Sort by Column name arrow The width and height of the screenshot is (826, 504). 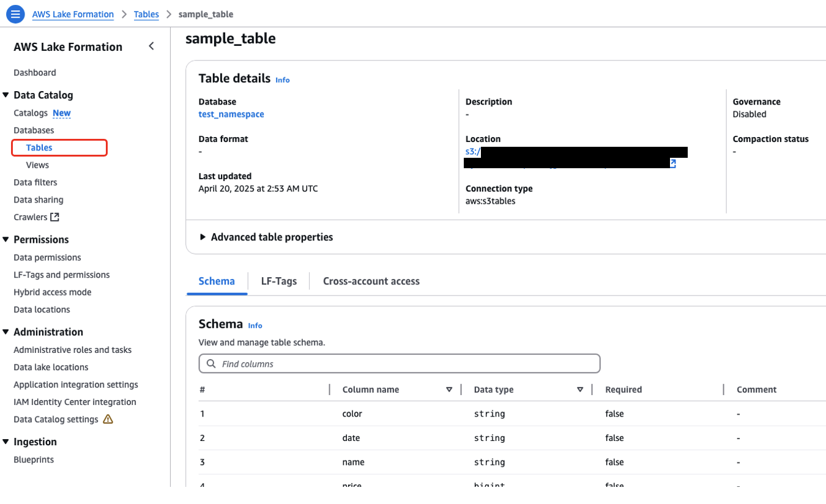coord(449,390)
